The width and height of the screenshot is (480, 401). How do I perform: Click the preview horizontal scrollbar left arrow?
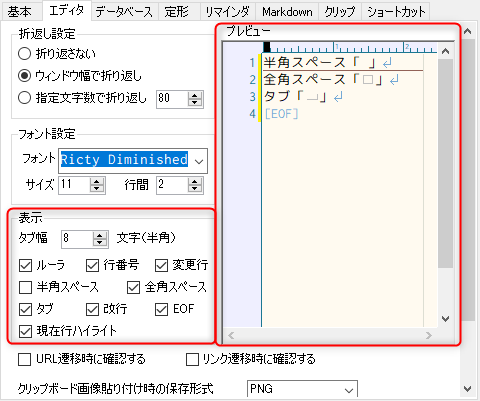(x=231, y=335)
